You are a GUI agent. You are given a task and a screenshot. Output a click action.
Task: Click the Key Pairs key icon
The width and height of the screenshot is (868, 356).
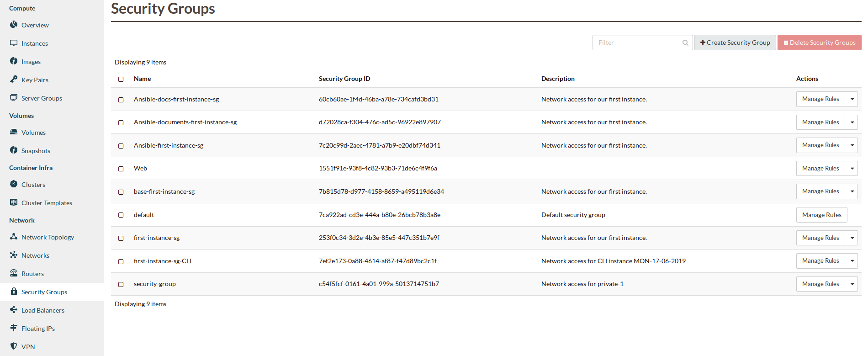point(14,79)
